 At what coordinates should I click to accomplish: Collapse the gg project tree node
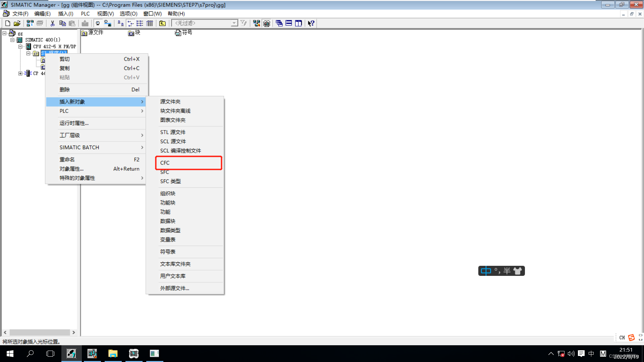[x=4, y=33]
